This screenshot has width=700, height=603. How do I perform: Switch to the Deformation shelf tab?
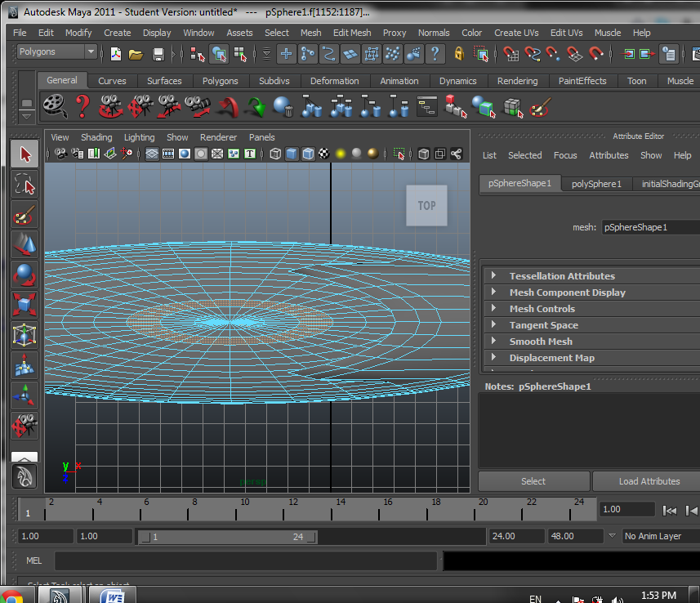pyautogui.click(x=334, y=81)
